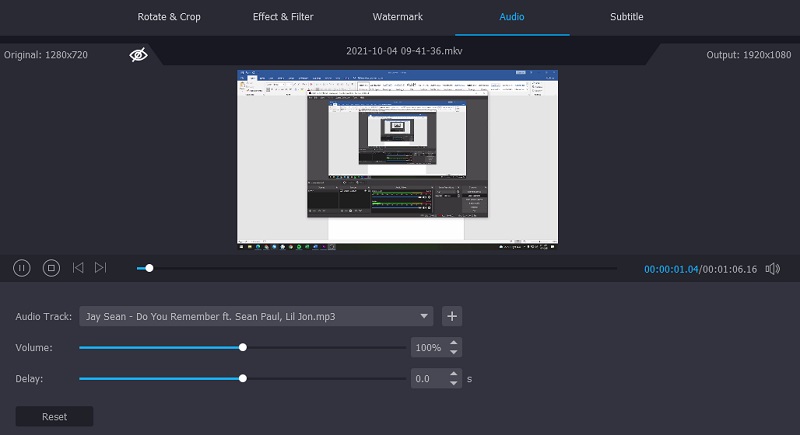800x435 pixels.
Task: Click the Delay slider handle
Action: (243, 379)
